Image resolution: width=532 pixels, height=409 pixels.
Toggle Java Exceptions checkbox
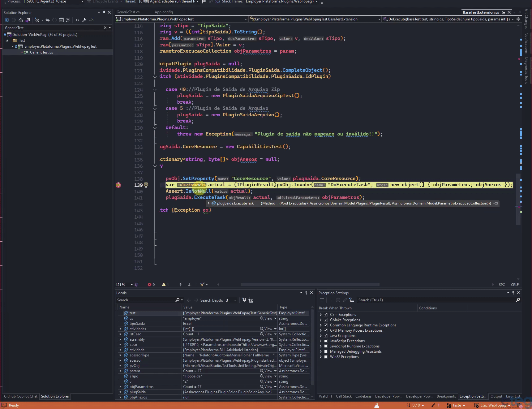pos(326,336)
